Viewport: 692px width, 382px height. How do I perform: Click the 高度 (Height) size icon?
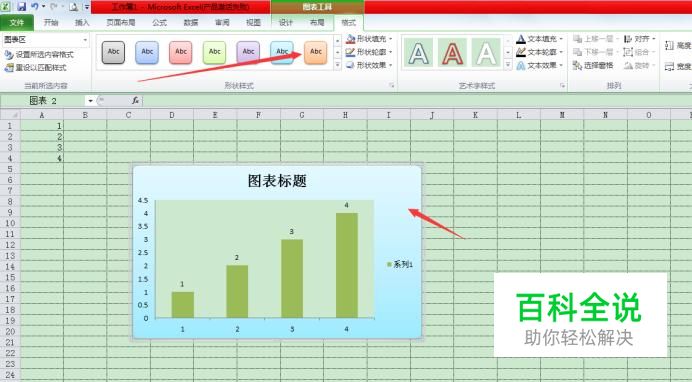(669, 45)
